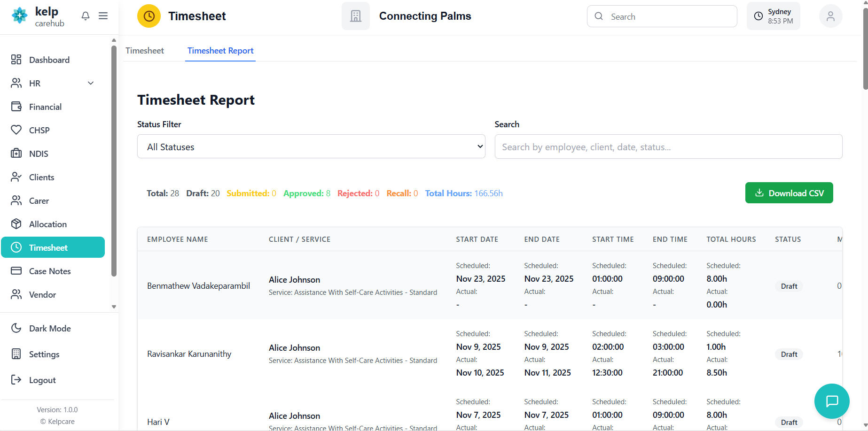Select the Timesheet Report tab
The width and height of the screenshot is (868, 431).
tap(220, 51)
